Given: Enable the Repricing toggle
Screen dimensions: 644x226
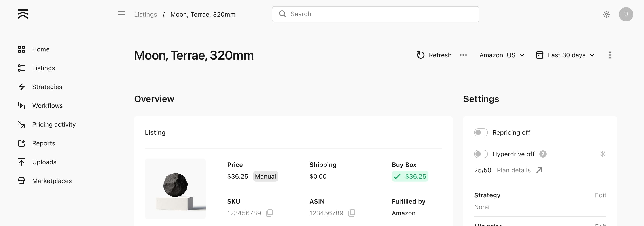Looking at the screenshot, I should (481, 132).
